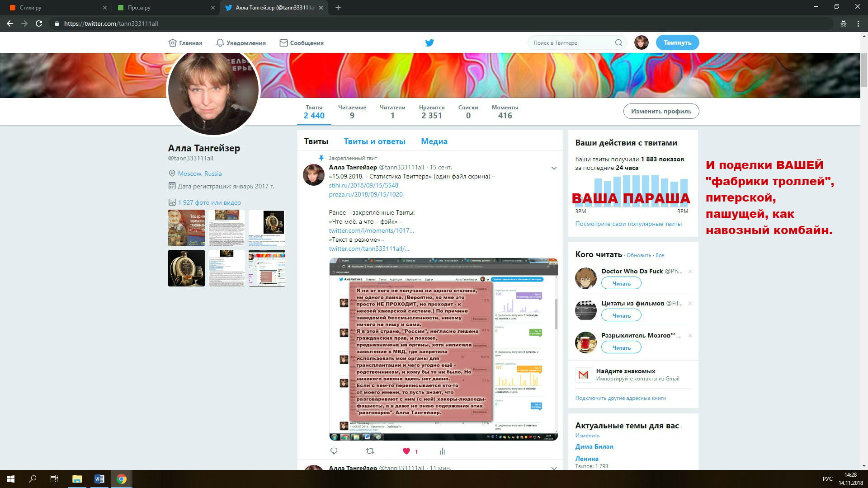Switch to the Твиты и ответы tab

click(374, 141)
